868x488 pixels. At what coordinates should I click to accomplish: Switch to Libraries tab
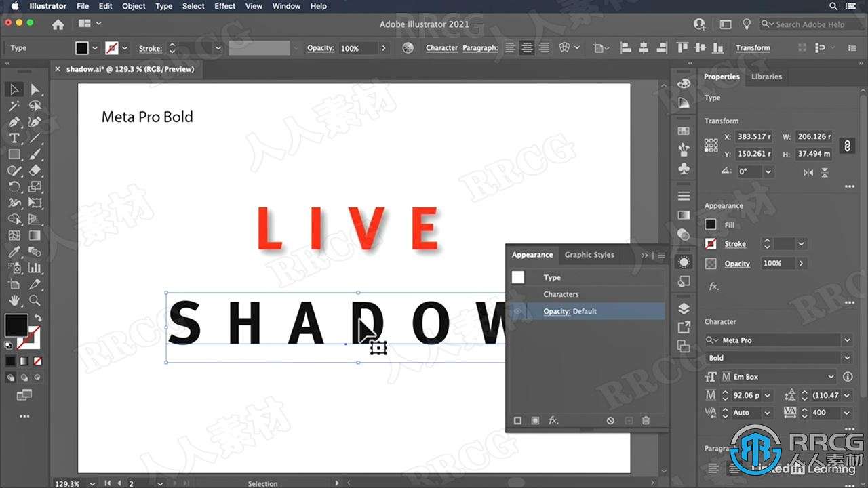point(766,77)
